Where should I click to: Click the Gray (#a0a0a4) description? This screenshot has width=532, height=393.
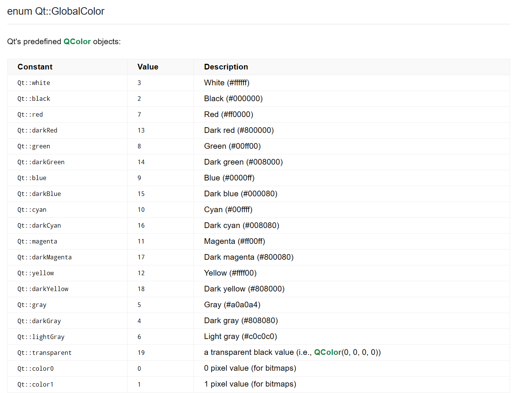pos(232,305)
